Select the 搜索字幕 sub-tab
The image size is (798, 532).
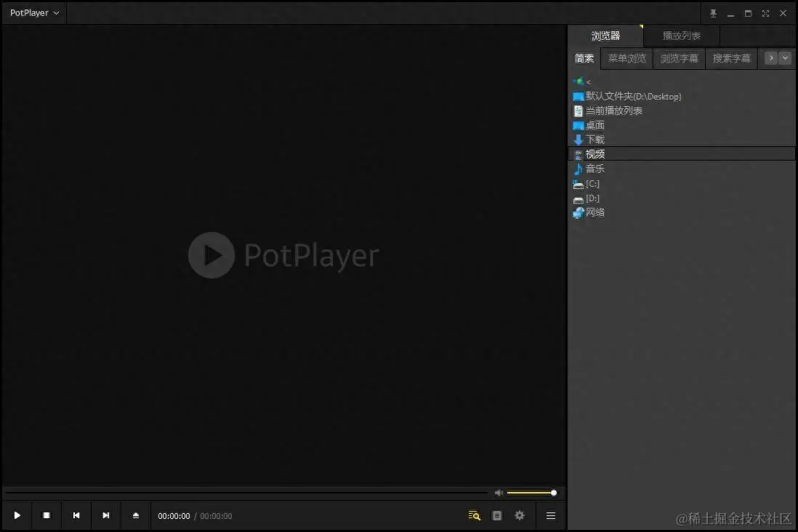[731, 59]
